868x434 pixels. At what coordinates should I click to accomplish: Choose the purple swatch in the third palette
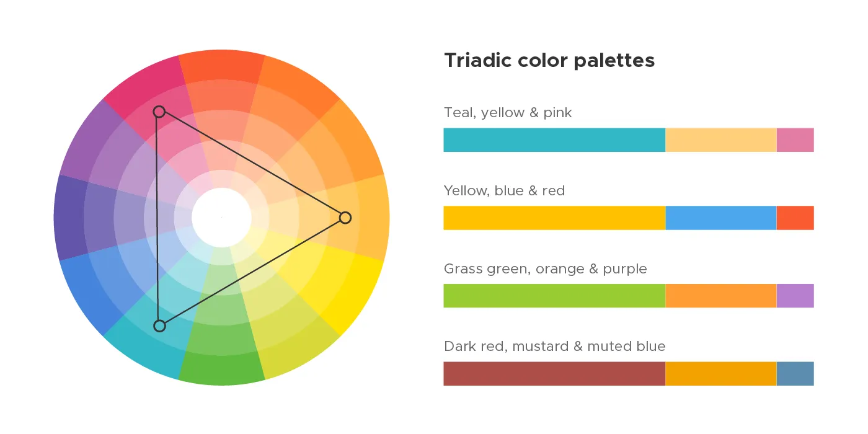pyautogui.click(x=795, y=296)
